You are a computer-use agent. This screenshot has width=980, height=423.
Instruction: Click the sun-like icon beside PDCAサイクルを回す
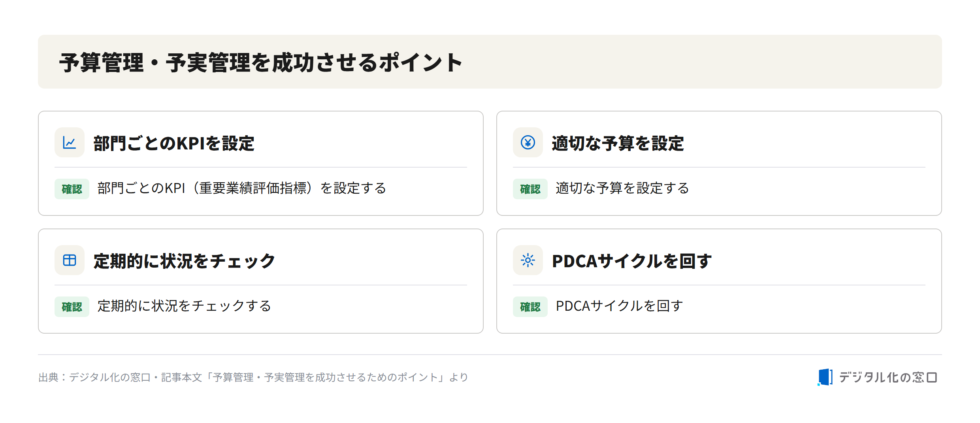coord(528,260)
